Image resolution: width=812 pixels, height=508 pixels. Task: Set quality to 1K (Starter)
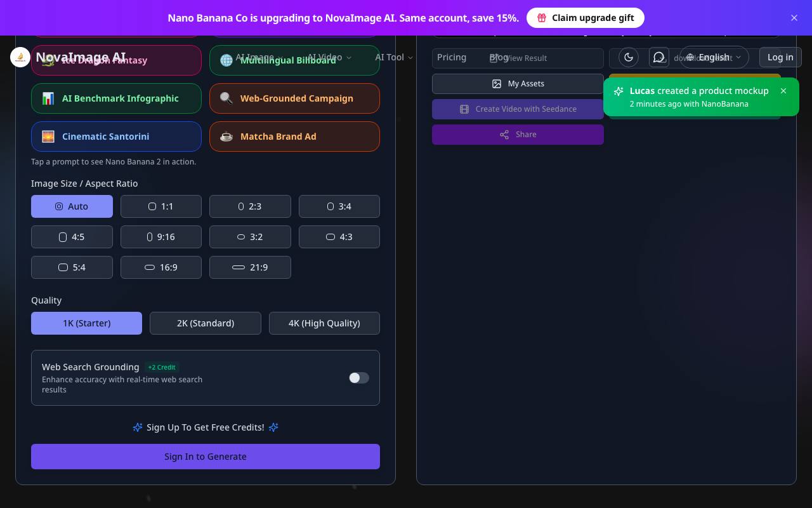[86, 323]
